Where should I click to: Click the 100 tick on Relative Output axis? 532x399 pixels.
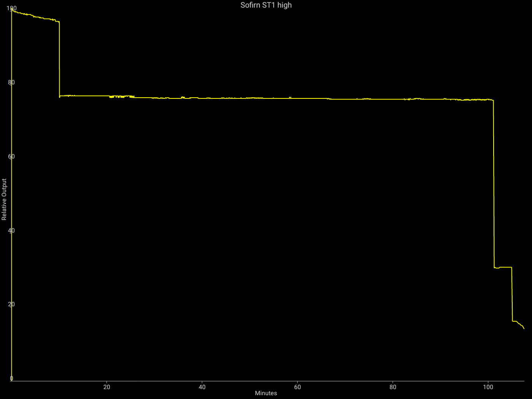tap(11, 8)
